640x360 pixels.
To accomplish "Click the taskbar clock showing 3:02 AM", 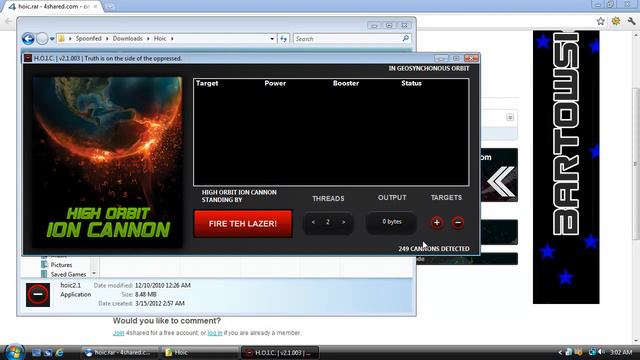I will [x=621, y=352].
